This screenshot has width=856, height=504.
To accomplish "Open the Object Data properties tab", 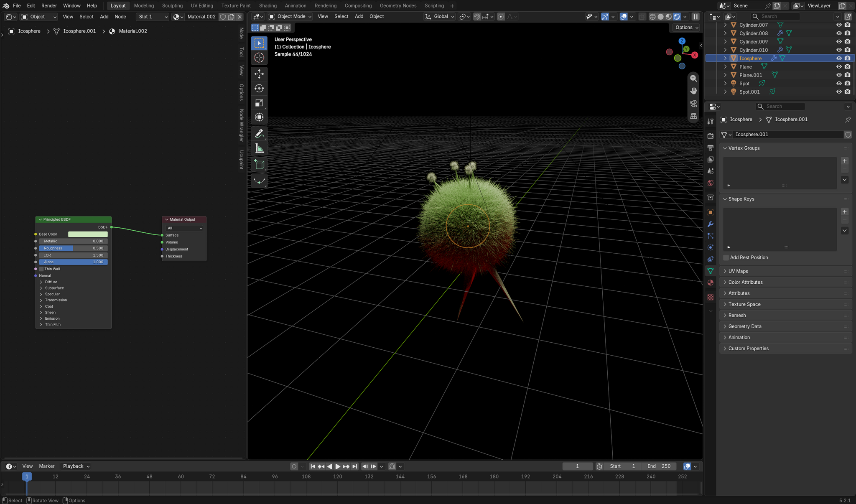I will [x=710, y=271].
